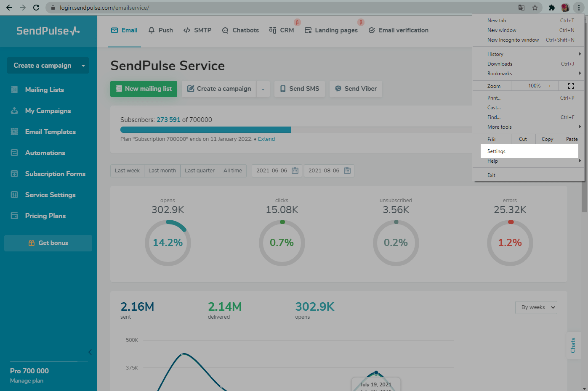Viewport: 588px width, 391px height.
Task: Expand arrow next to Create a campaign button
Action: pyautogui.click(x=263, y=89)
